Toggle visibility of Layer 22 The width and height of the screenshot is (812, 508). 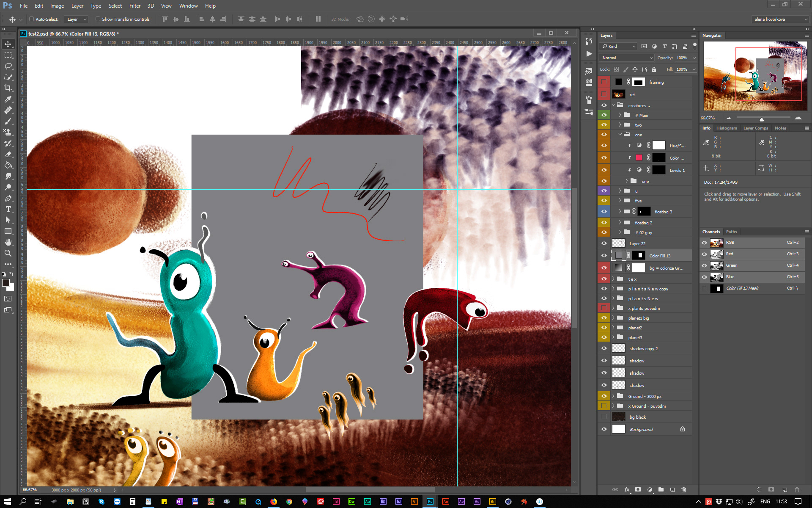pyautogui.click(x=604, y=243)
